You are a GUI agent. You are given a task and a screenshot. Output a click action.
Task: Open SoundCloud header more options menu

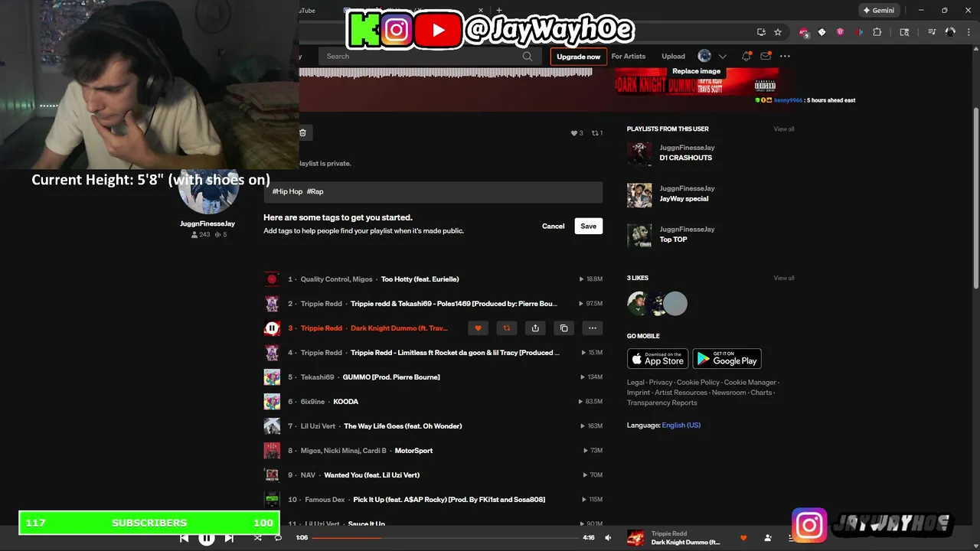point(785,56)
